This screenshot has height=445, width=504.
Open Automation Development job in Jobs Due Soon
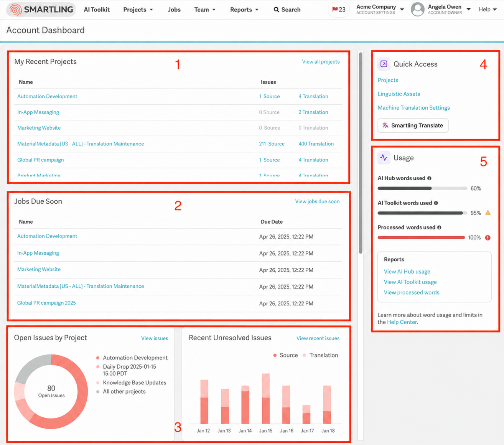47,236
